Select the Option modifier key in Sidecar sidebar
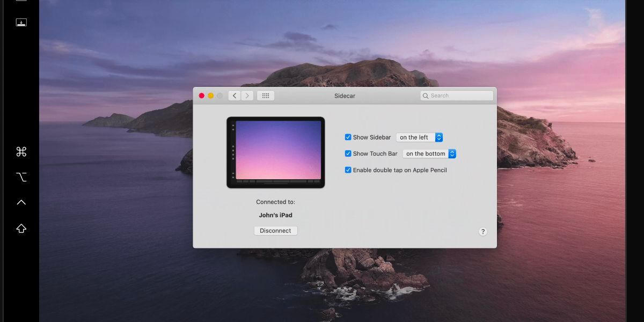This screenshot has height=322, width=644. pos(20,177)
